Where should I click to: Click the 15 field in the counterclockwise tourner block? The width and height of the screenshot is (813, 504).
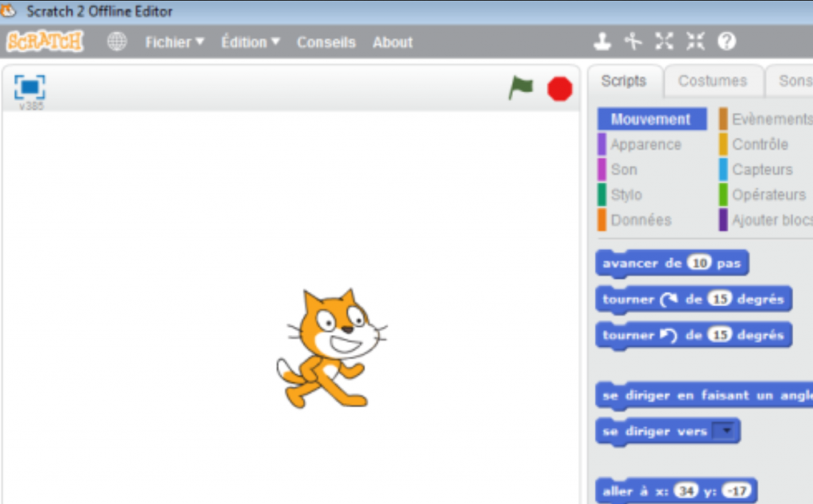(x=719, y=335)
